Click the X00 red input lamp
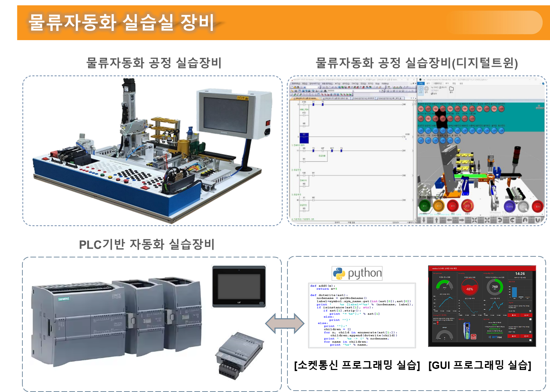 421,109
